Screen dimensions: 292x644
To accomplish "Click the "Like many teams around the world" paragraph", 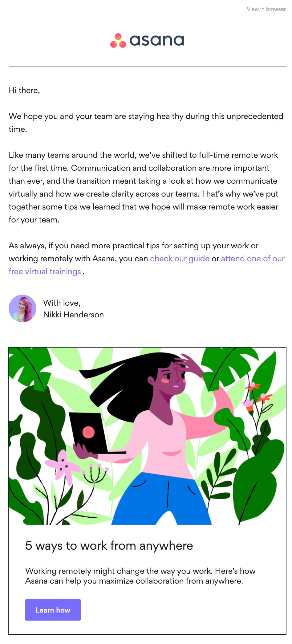I will (143, 187).
